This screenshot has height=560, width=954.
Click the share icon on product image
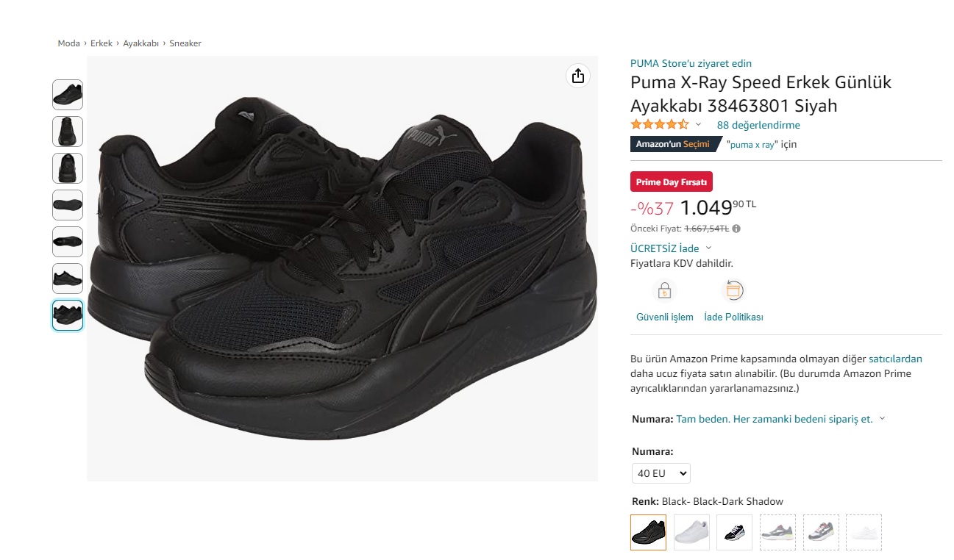578,76
